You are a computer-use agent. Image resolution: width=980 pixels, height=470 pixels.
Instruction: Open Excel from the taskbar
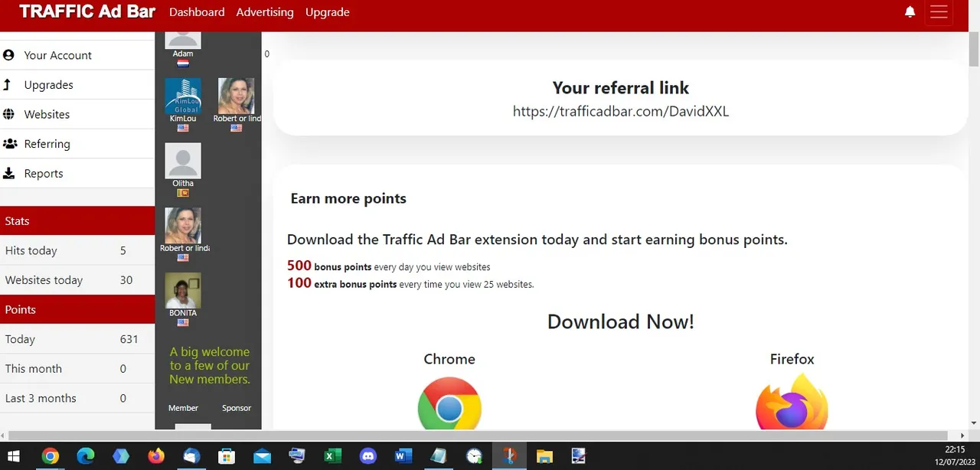click(332, 456)
